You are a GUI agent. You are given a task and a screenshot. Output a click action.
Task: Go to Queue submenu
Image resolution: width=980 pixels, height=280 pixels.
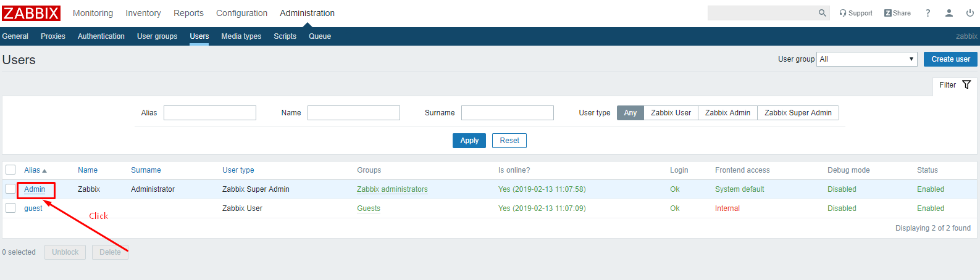point(320,36)
